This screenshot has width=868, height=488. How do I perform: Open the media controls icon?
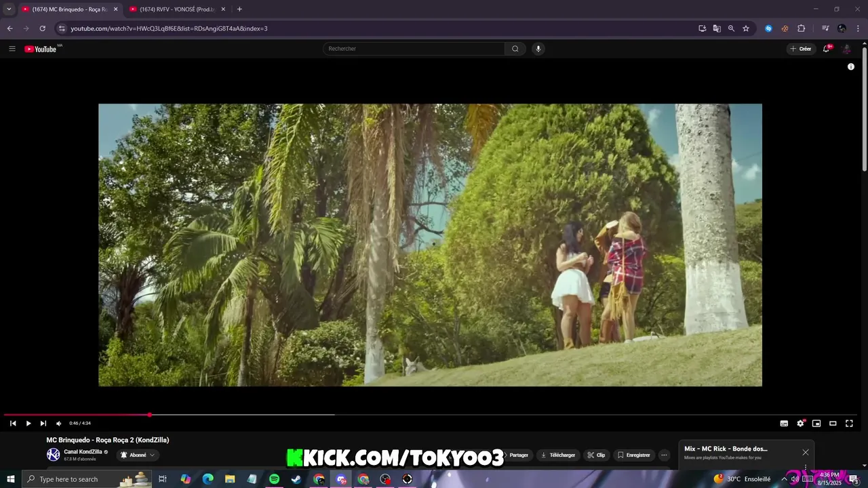[x=825, y=28]
